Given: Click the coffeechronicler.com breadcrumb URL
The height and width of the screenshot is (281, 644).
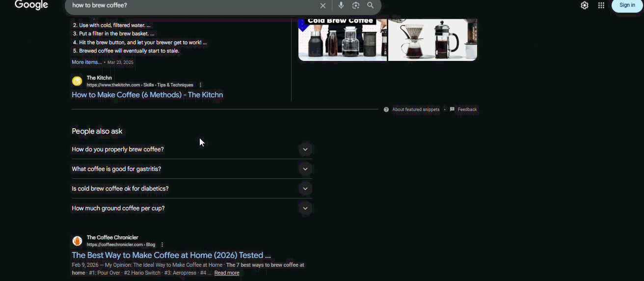Looking at the screenshot, I should pyautogui.click(x=121, y=245).
